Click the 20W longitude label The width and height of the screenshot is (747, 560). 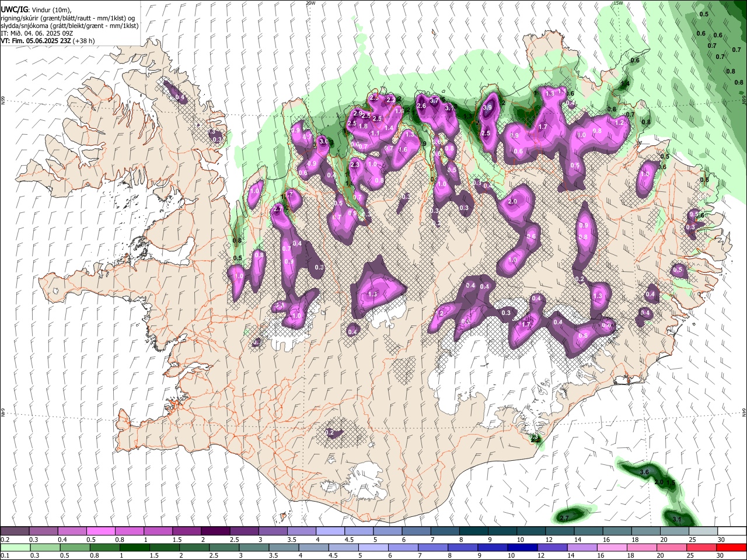pos(310,3)
